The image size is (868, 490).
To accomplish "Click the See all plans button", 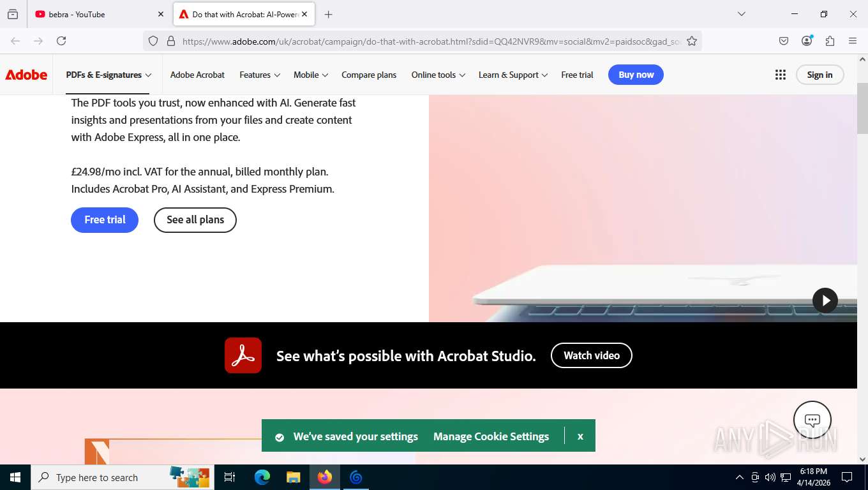I will point(195,219).
